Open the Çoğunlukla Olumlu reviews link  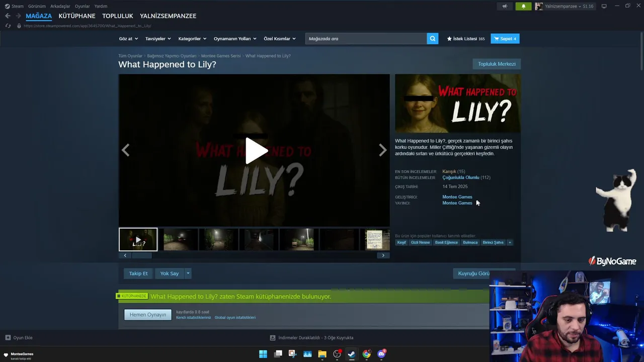(x=461, y=177)
